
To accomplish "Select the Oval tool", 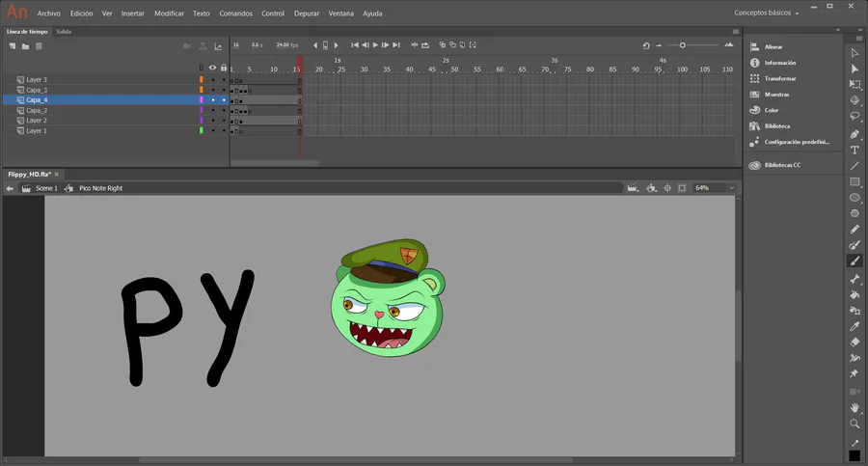I will 854,197.
